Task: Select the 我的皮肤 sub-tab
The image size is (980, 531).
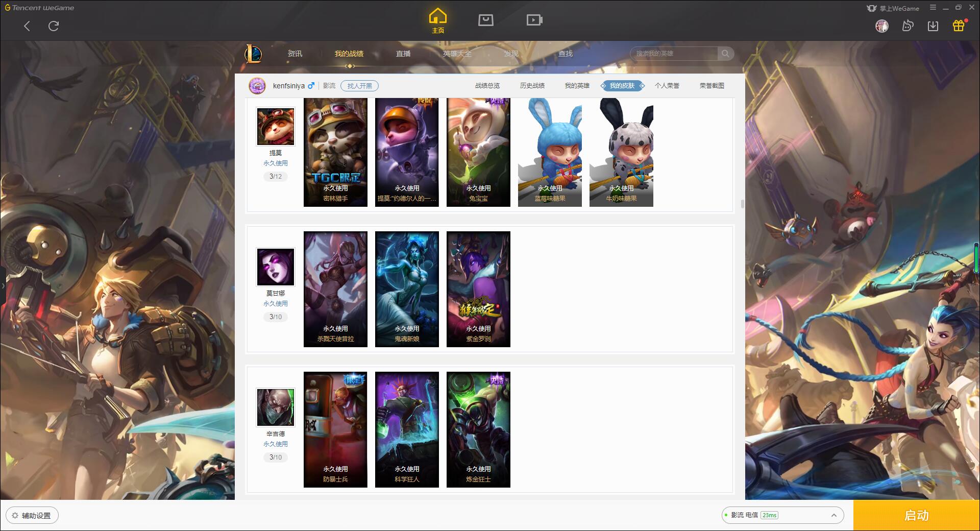Action: pyautogui.click(x=622, y=86)
